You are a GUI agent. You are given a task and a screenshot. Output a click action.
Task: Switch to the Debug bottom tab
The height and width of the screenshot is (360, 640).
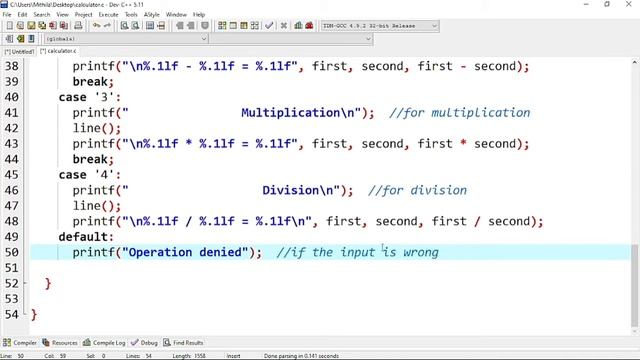144,343
